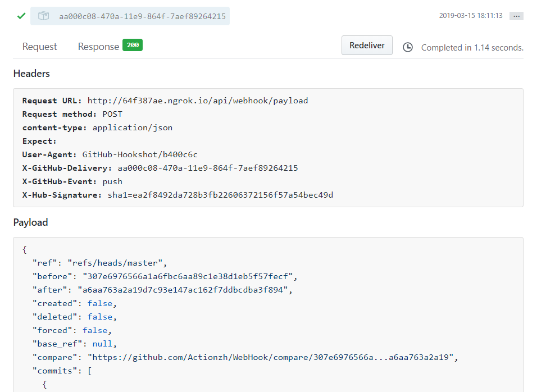Click the green 200 status badge
Screen dimensions: 555x392
[x=133, y=45]
